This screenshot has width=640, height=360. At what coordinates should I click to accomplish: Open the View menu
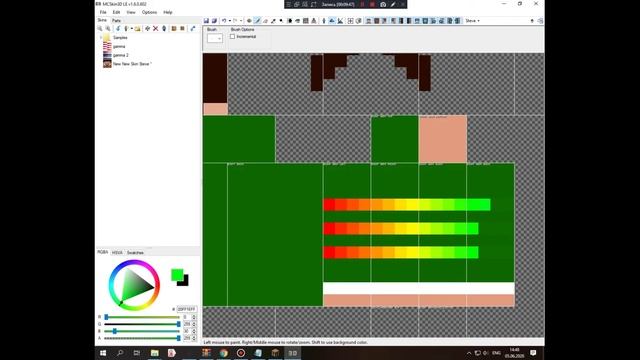coord(131,12)
